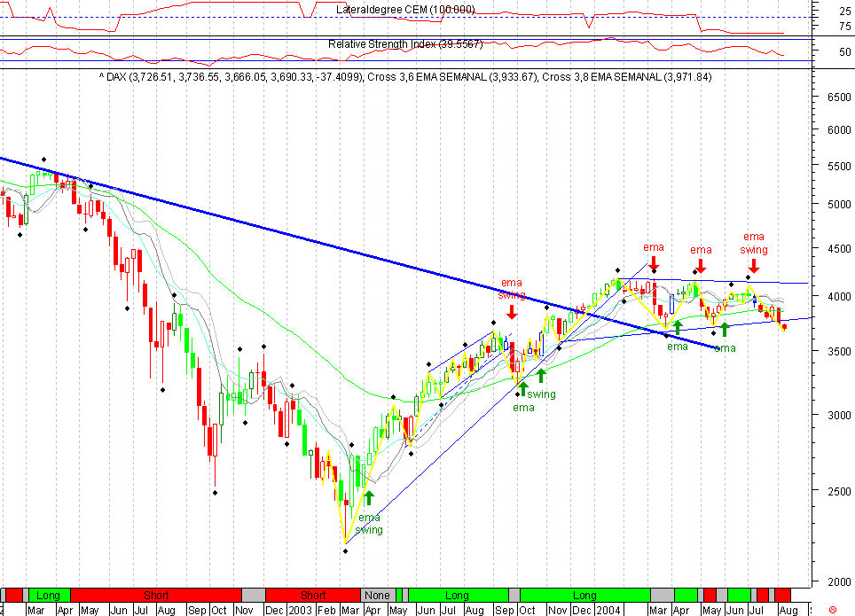
Task: Select the rightmost red 'ema swing' arrow
Action: [x=754, y=264]
